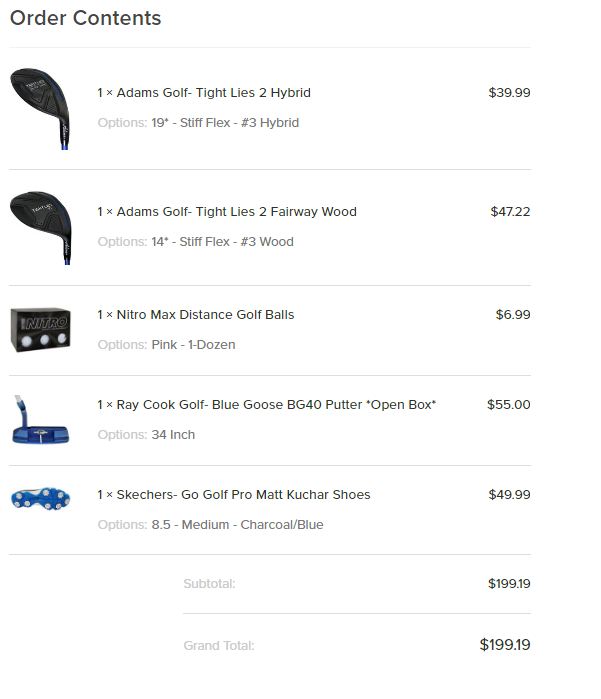Click the $49.99 shoes price
Screen dimensions: 601x699
[x=509, y=495]
